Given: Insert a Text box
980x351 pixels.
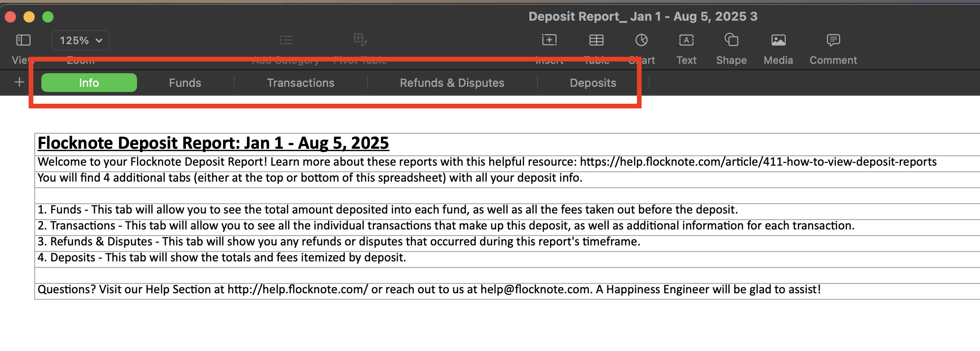Looking at the screenshot, I should tap(686, 40).
